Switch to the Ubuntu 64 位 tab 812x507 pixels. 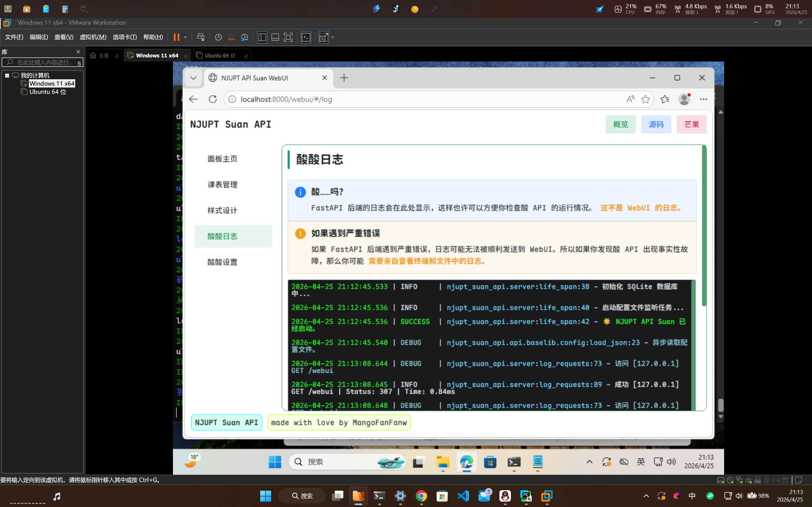[x=220, y=55]
